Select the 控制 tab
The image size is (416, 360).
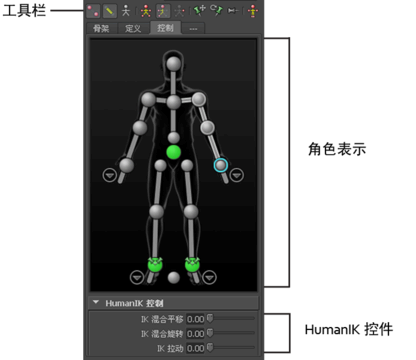(166, 28)
